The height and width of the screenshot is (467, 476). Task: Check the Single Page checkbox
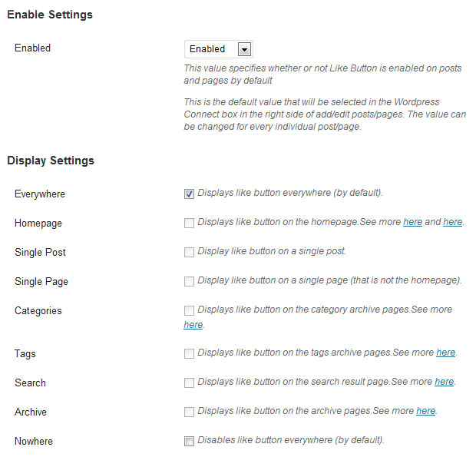[189, 281]
